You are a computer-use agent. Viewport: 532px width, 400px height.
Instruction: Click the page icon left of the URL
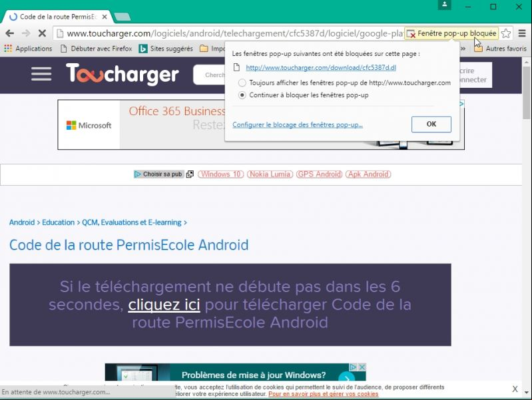pos(60,33)
